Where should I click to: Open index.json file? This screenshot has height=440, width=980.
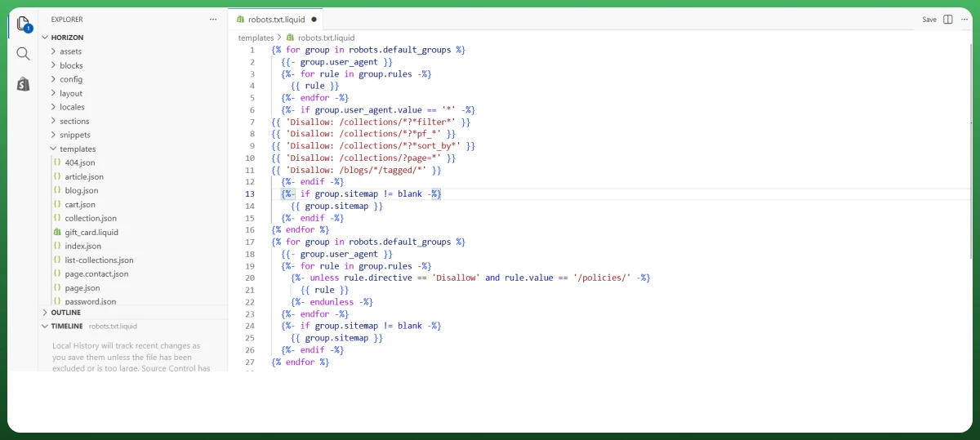[x=83, y=246]
